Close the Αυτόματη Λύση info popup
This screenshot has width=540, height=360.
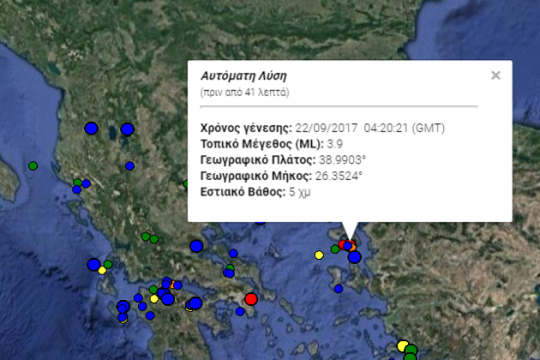496,75
